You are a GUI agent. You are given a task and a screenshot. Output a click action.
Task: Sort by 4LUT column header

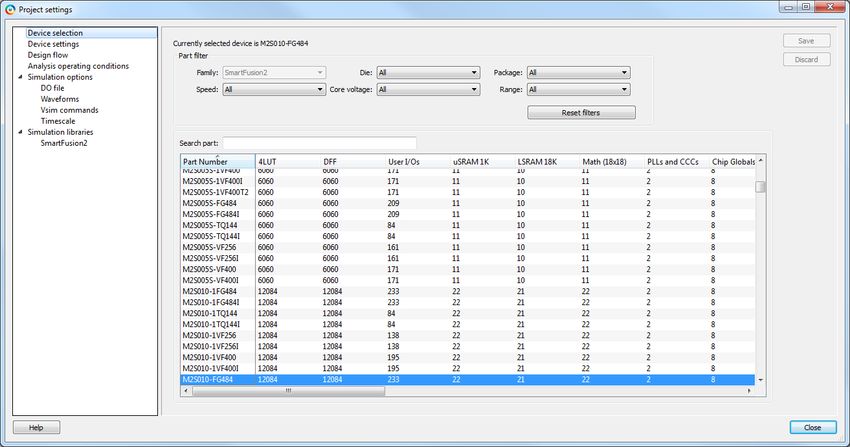(x=288, y=161)
